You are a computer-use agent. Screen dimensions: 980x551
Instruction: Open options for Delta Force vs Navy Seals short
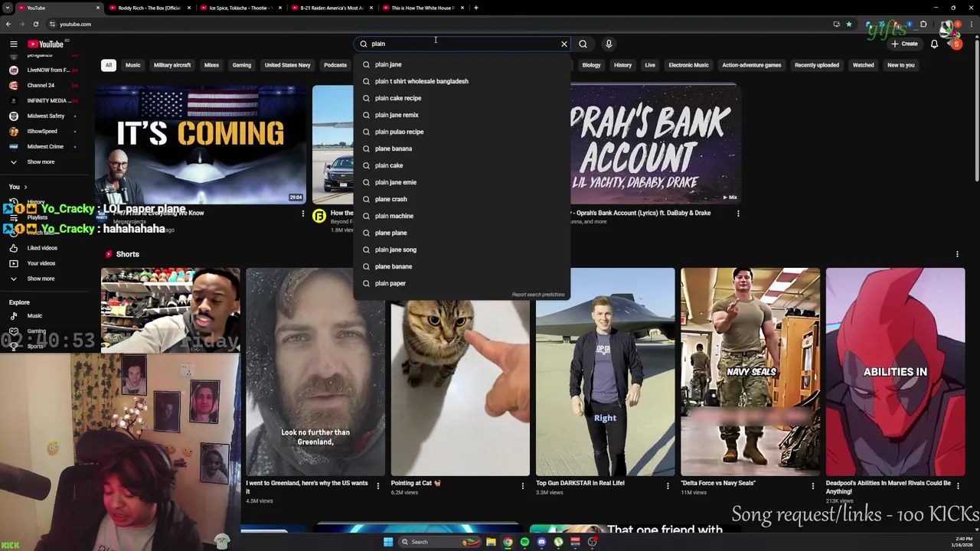(x=812, y=486)
